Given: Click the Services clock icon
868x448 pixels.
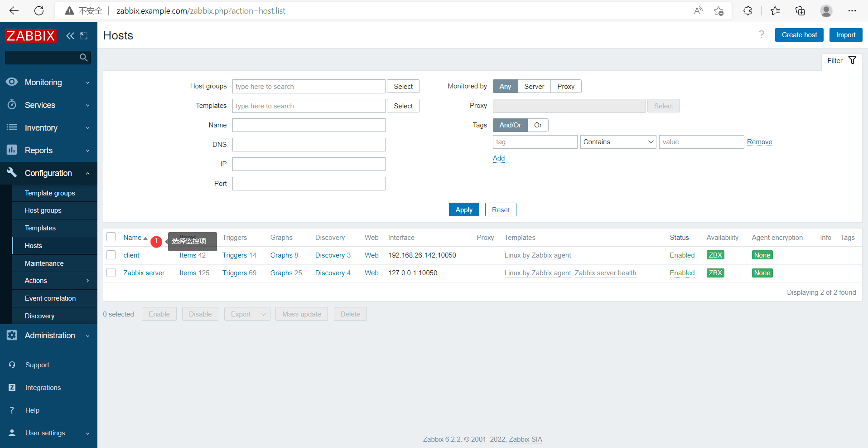Looking at the screenshot, I should coord(12,105).
